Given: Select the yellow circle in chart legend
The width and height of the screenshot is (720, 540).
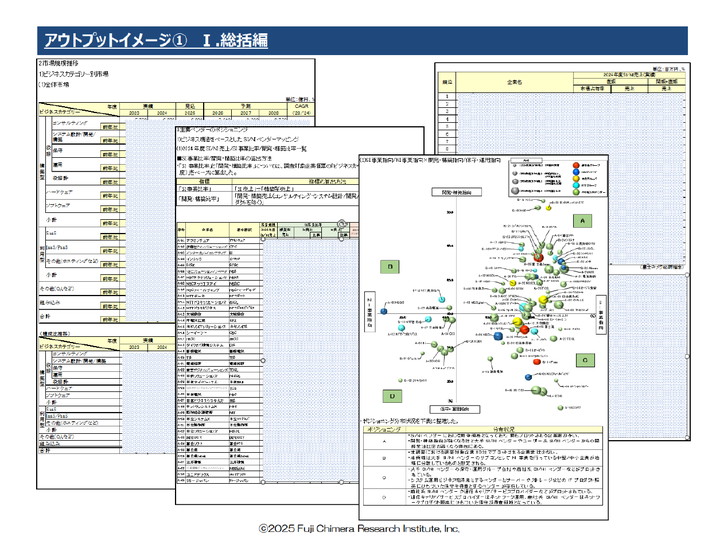Looking at the screenshot, I should coord(576,178).
